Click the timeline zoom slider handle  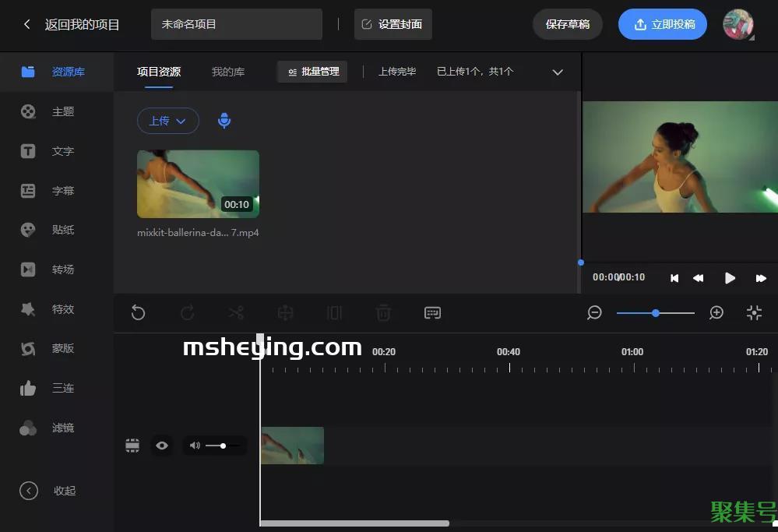pyautogui.click(x=656, y=313)
